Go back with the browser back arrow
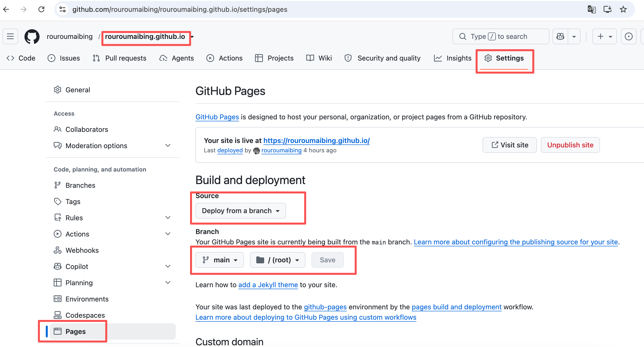The image size is (644, 347). point(6,10)
